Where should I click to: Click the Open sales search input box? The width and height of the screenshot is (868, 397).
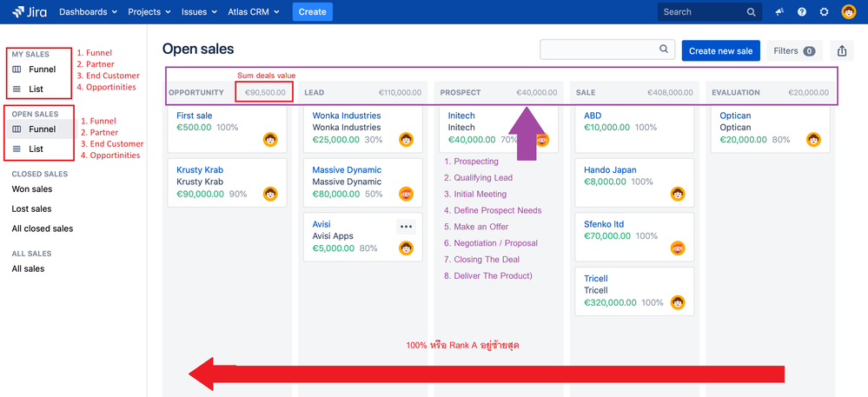(x=607, y=50)
